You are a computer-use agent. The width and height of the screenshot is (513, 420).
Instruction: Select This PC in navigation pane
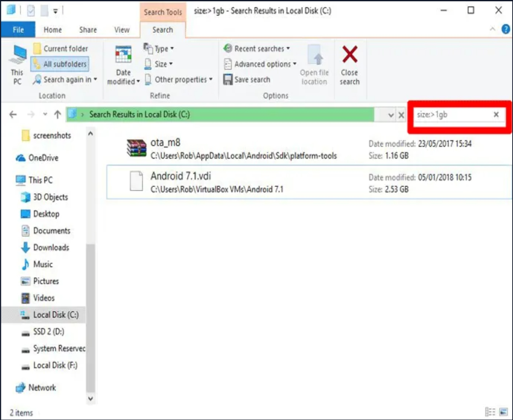(x=34, y=180)
